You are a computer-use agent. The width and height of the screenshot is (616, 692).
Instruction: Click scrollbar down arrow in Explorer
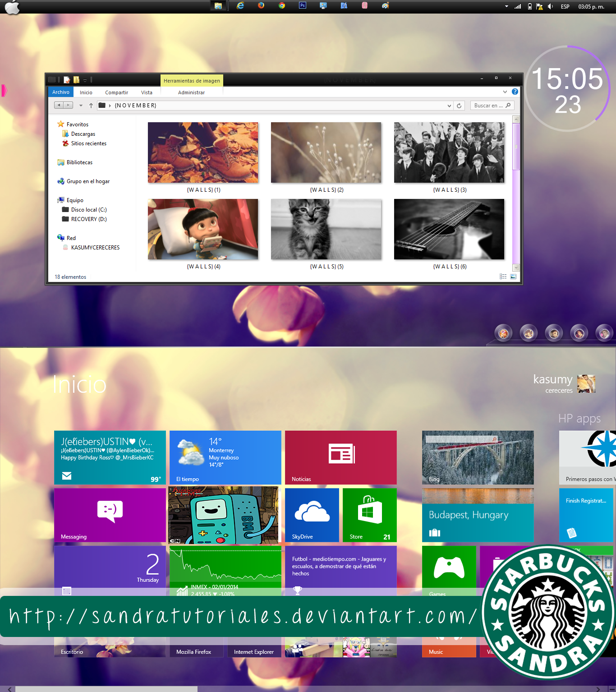(x=516, y=268)
